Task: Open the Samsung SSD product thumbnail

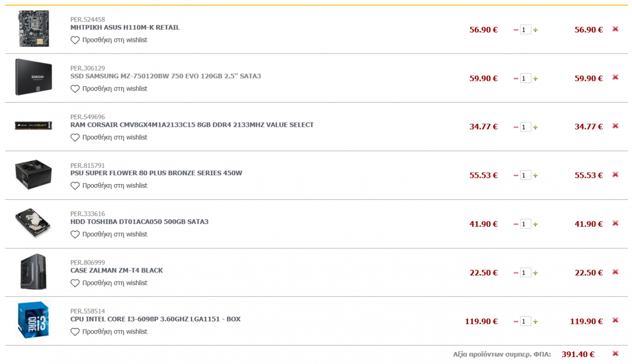Action: pyautogui.click(x=33, y=77)
